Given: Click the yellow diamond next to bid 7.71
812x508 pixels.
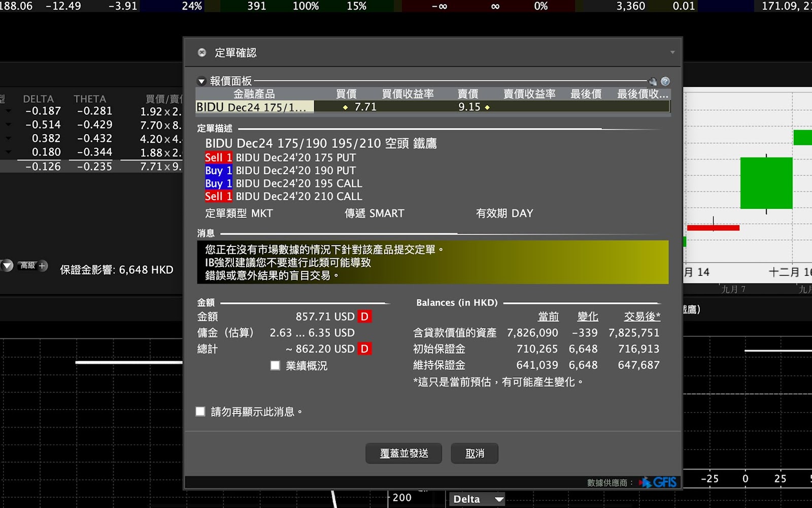Looking at the screenshot, I should click(346, 107).
